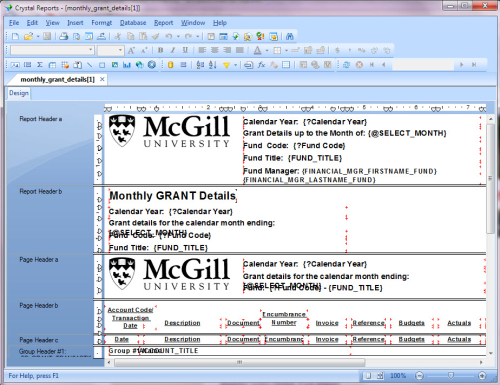
Task: Close the monthly_grant_details[1] report tab
Action: coord(102,79)
